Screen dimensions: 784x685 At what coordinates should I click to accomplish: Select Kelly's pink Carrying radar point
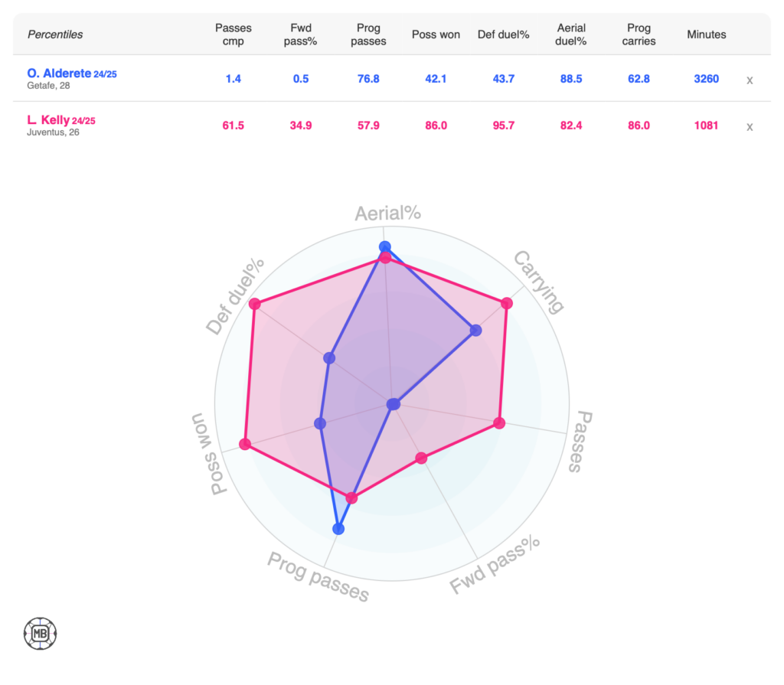coord(506,304)
